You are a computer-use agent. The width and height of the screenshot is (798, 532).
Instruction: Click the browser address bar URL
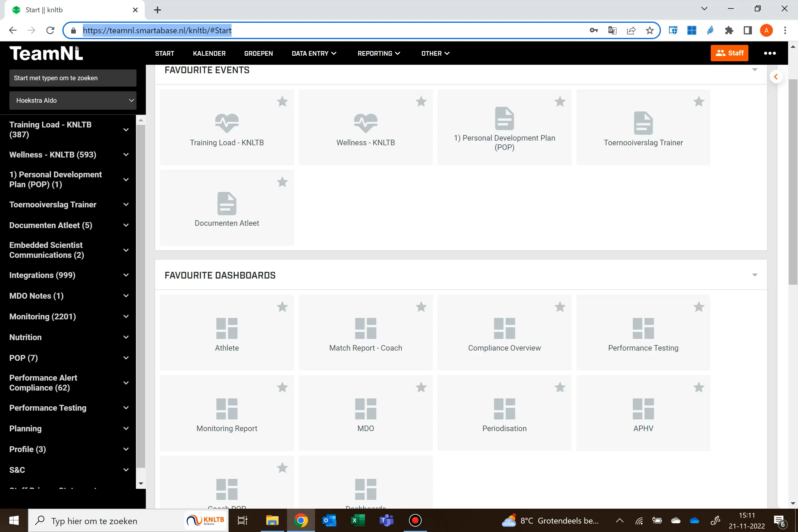pos(157,31)
